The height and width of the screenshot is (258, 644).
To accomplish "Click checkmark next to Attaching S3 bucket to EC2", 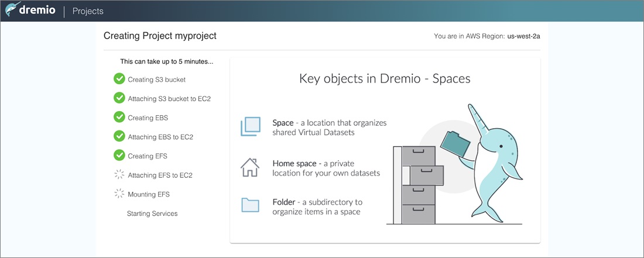I will click(119, 98).
